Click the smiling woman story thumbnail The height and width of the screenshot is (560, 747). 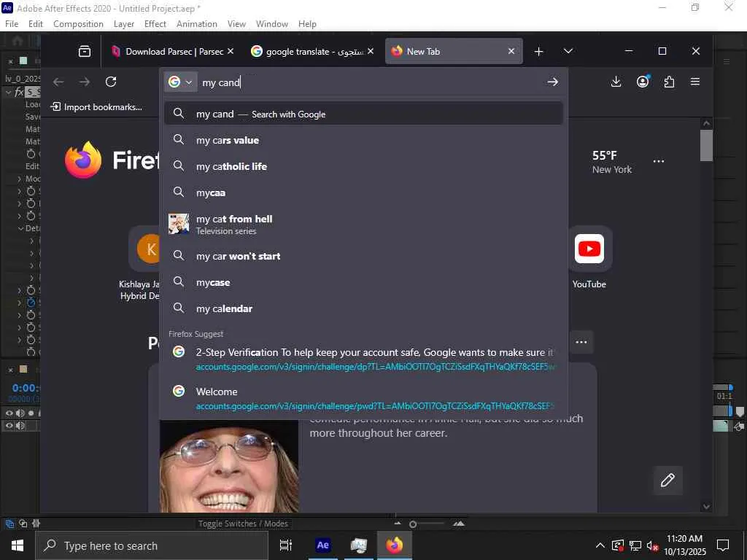229,466
